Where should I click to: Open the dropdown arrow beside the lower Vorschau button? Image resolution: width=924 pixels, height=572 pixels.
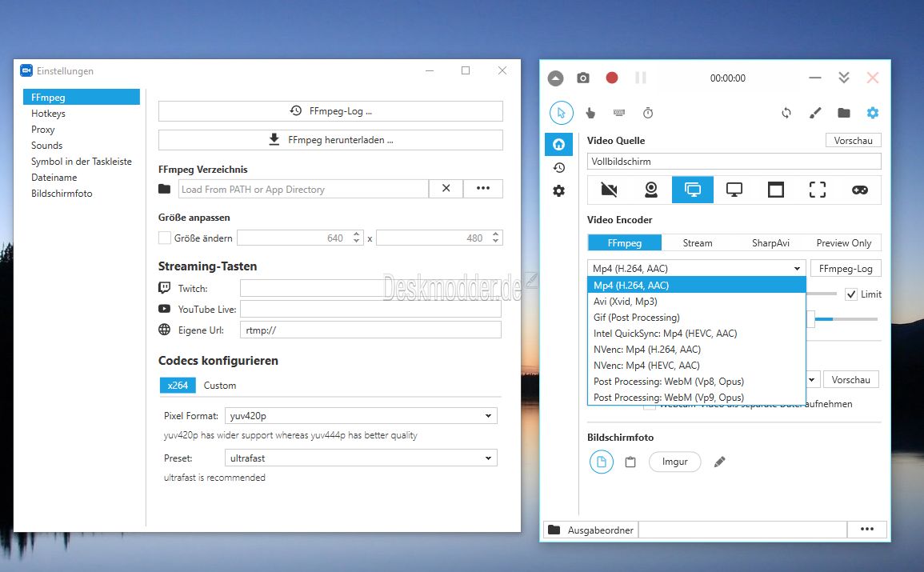click(811, 380)
